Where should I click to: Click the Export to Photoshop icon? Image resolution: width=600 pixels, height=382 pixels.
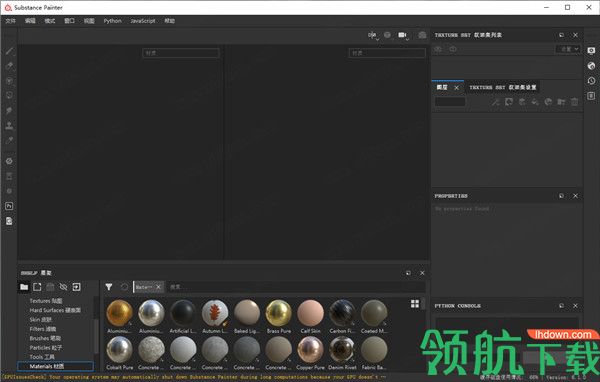[9, 206]
